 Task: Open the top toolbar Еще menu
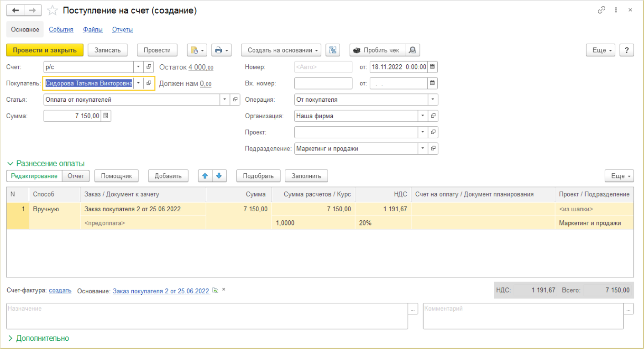601,50
